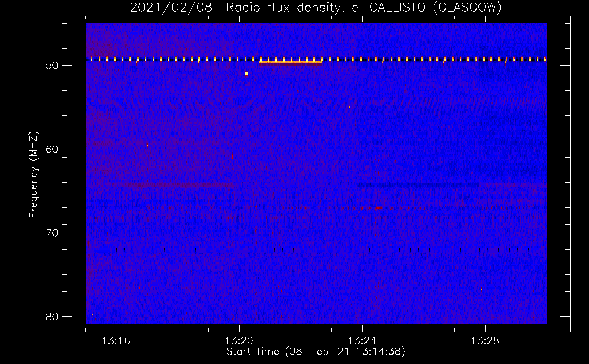The height and width of the screenshot is (364, 589).
Task: Click the 70 frequency tick label
Action: (x=52, y=233)
